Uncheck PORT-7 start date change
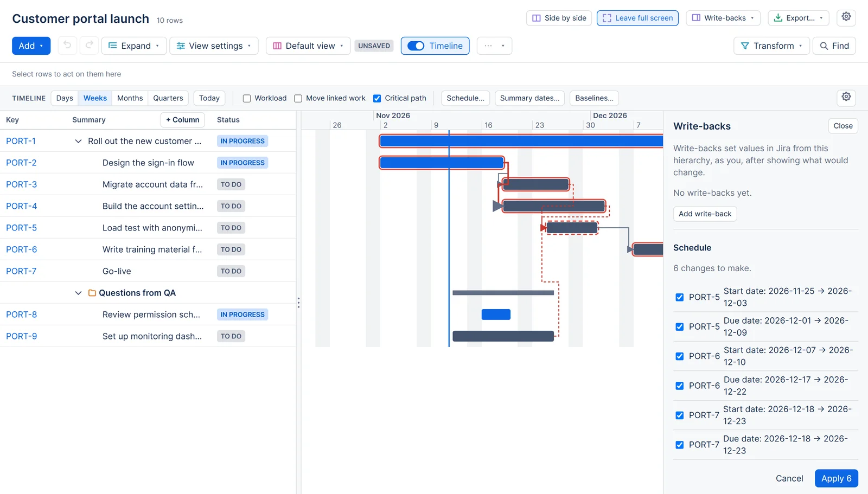Screen dimensions: 868x494 [679, 415]
